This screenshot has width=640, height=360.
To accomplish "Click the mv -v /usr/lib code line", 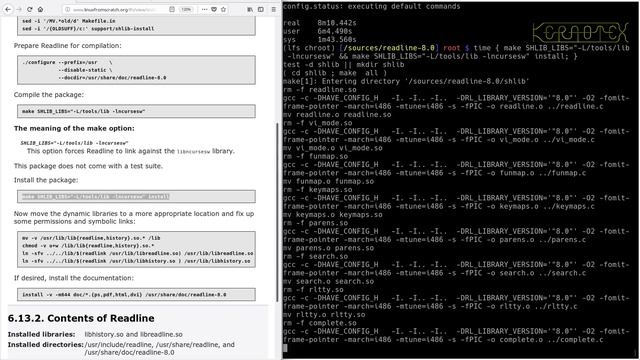I will coord(91,238).
